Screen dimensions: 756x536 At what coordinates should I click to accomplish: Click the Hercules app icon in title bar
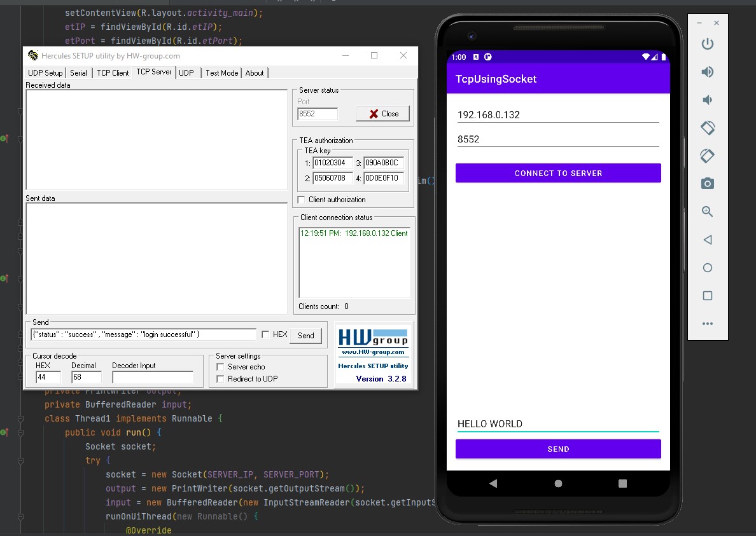click(33, 55)
